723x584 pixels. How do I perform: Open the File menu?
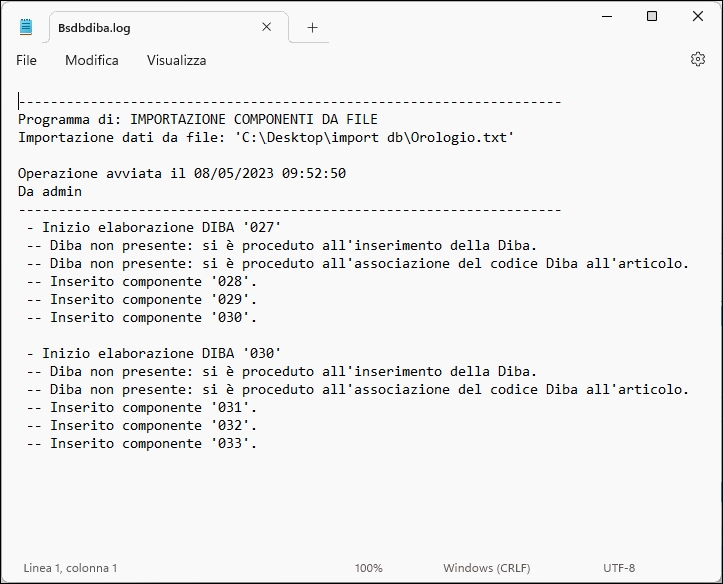pos(27,60)
